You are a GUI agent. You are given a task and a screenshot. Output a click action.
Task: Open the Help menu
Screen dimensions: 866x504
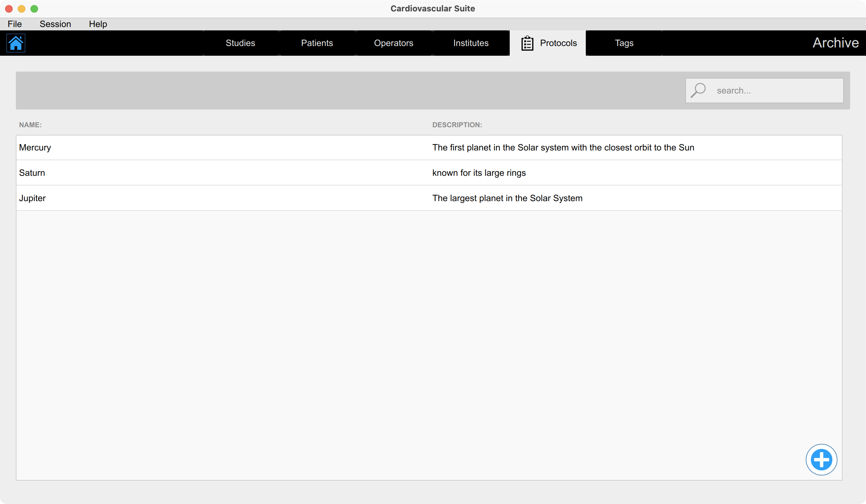98,24
